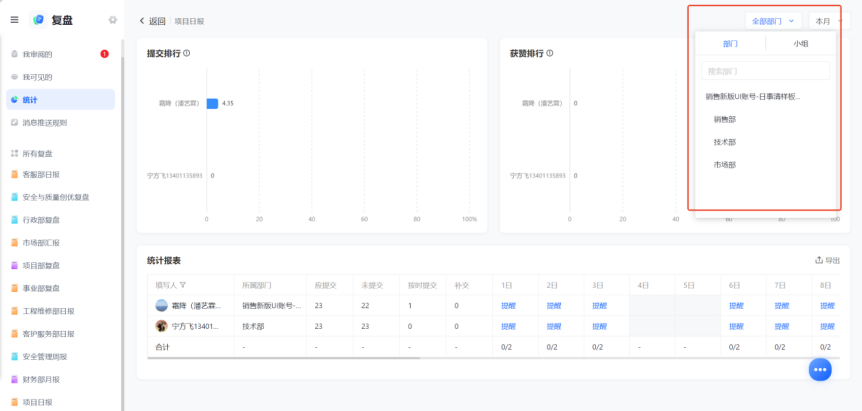The height and width of the screenshot is (411, 862).
Task: Click the blue 4.35 bar in 提交排行
Action: pyautogui.click(x=212, y=103)
